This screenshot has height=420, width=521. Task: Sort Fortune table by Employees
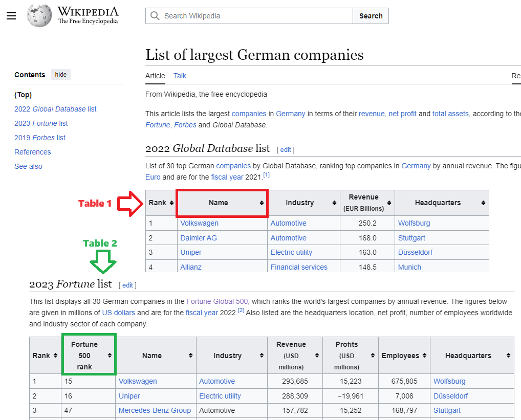coord(424,356)
